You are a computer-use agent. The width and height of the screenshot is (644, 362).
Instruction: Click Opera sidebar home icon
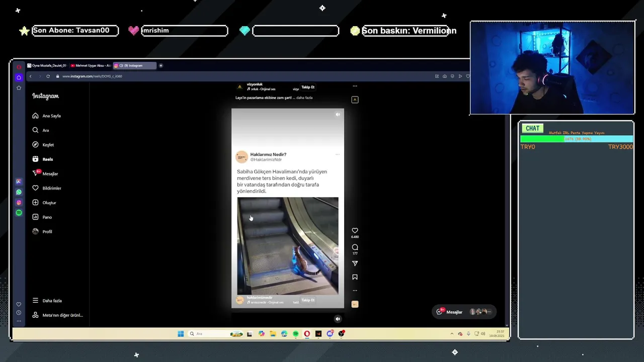(19, 77)
